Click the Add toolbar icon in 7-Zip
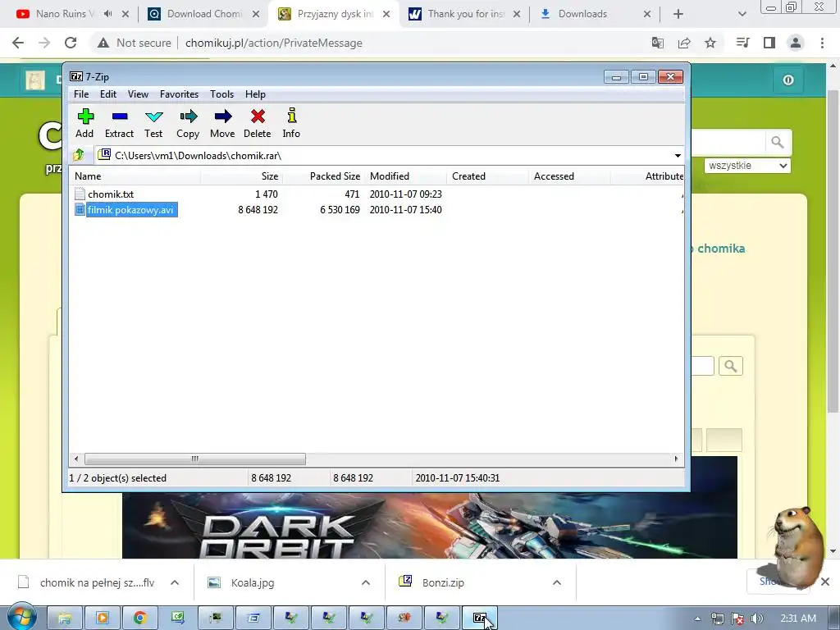This screenshot has height=630, width=840. coord(84,123)
